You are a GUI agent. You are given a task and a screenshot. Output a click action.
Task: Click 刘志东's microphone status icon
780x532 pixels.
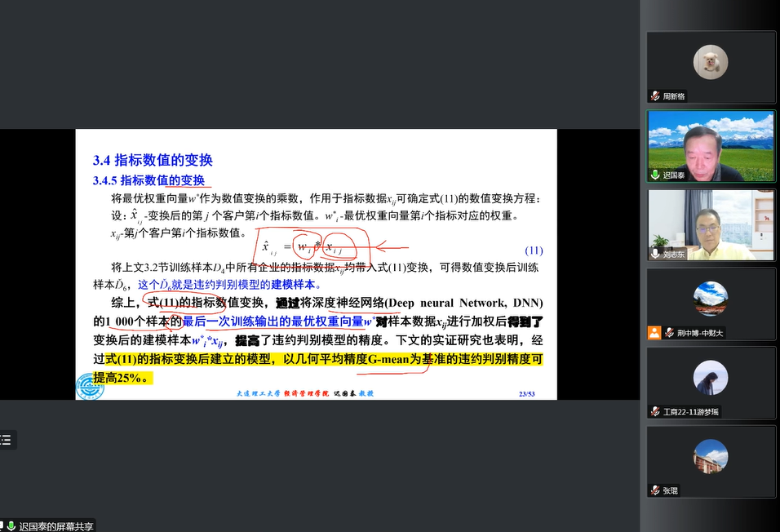coord(654,254)
